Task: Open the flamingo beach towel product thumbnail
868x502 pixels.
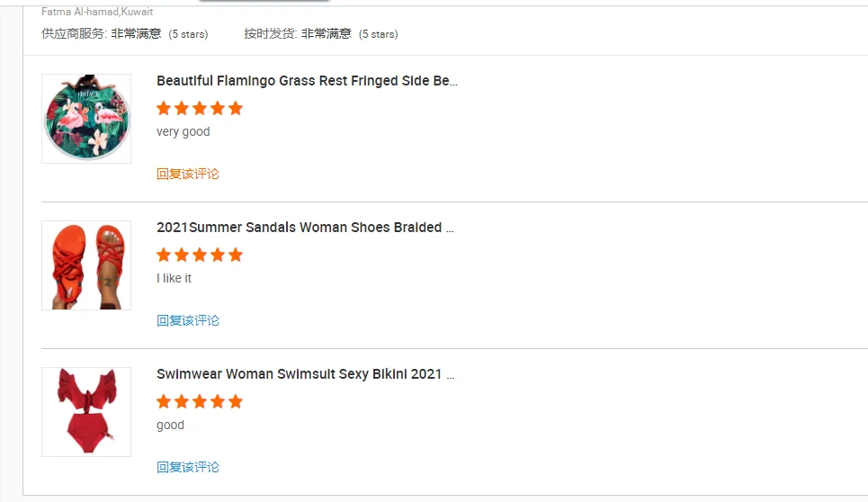Action: click(86, 119)
